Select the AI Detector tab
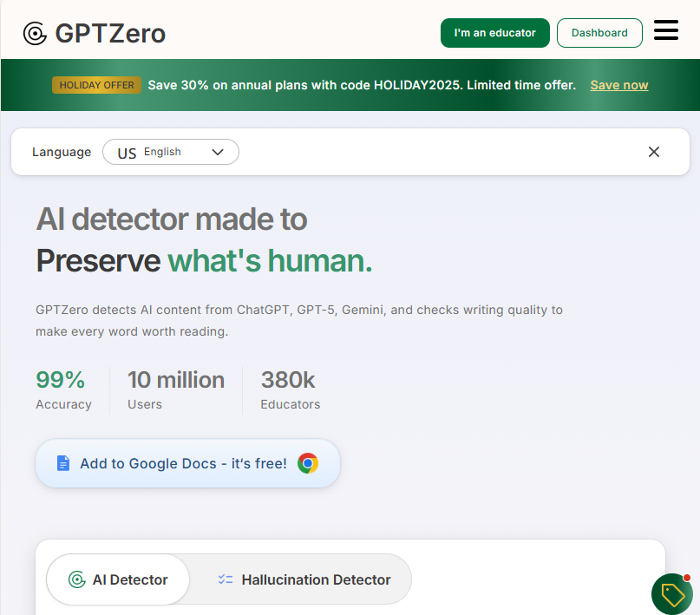The height and width of the screenshot is (615, 700). [x=117, y=579]
